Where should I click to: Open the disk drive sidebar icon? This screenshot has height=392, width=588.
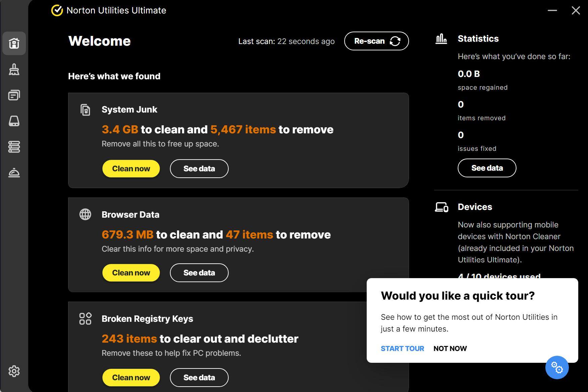tap(14, 121)
